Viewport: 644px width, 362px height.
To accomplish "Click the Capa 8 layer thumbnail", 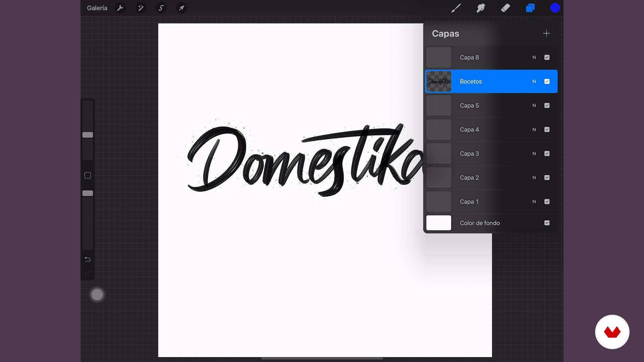I will [x=439, y=57].
